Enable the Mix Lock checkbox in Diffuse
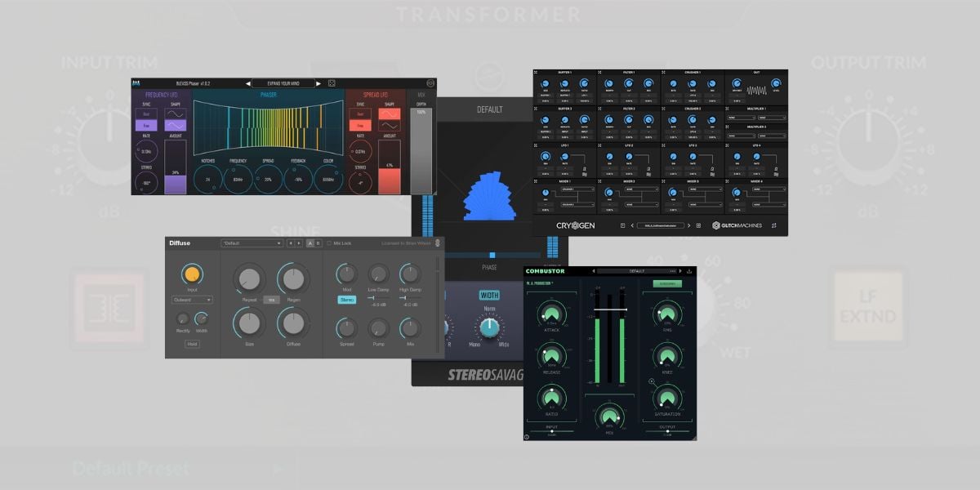This screenshot has height=490, width=980. (x=328, y=243)
